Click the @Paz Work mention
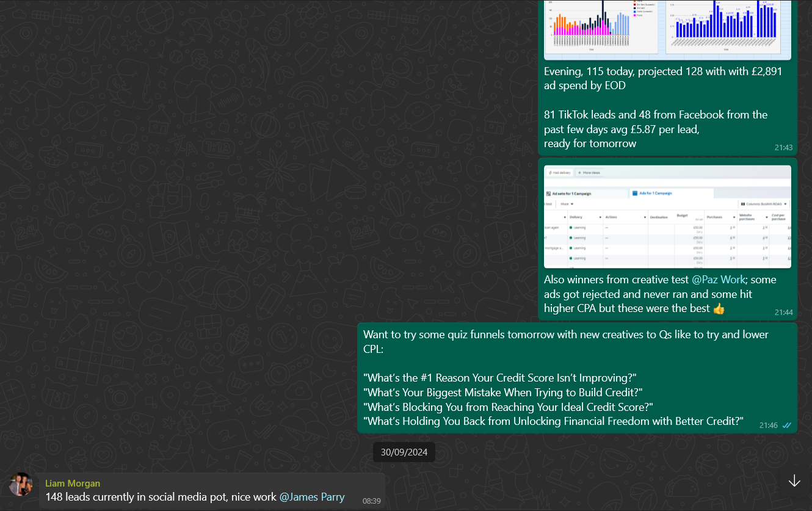 coord(719,280)
